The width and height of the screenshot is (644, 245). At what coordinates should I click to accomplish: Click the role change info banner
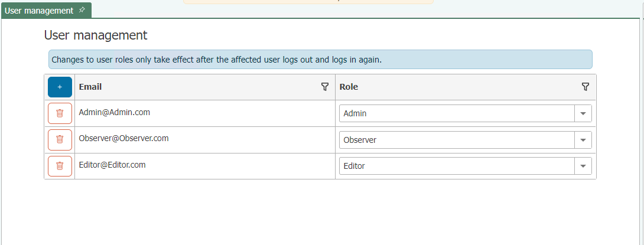[320, 60]
